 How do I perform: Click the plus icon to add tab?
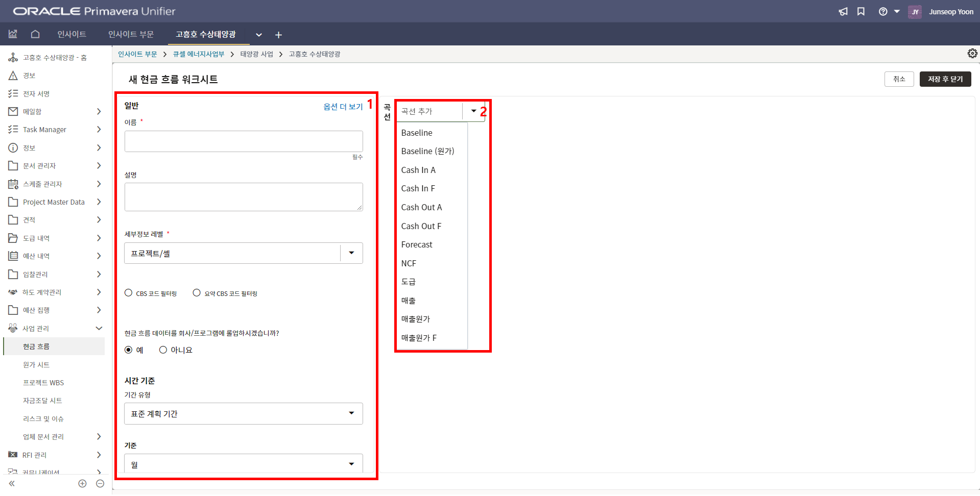pos(278,35)
